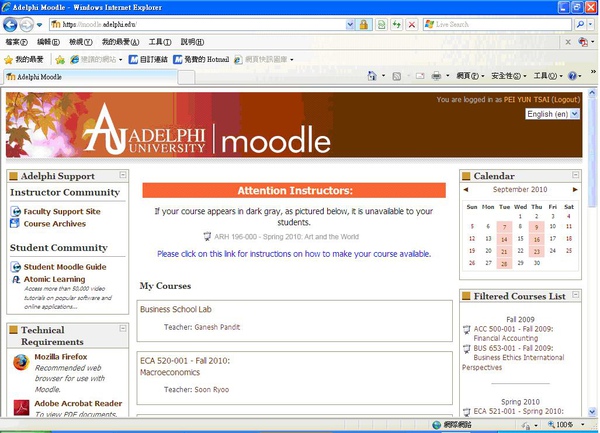Click the 免費的 Hotmail favorites link

pyautogui.click(x=201, y=59)
